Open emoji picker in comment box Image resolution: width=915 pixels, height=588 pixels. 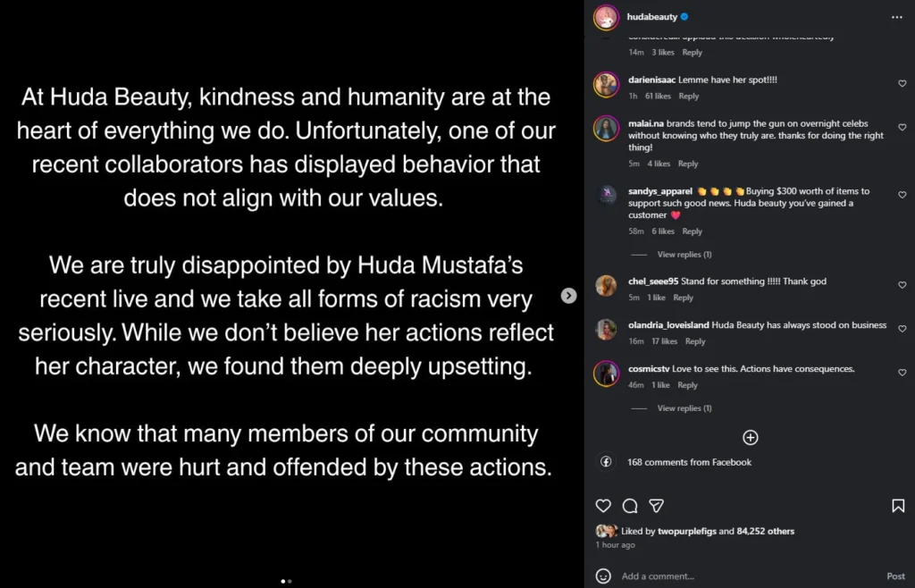[604, 576]
